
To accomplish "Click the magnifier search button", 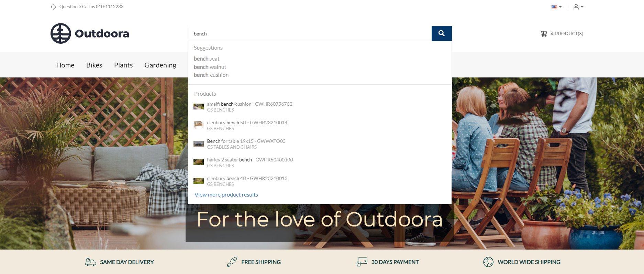I will point(442,33).
